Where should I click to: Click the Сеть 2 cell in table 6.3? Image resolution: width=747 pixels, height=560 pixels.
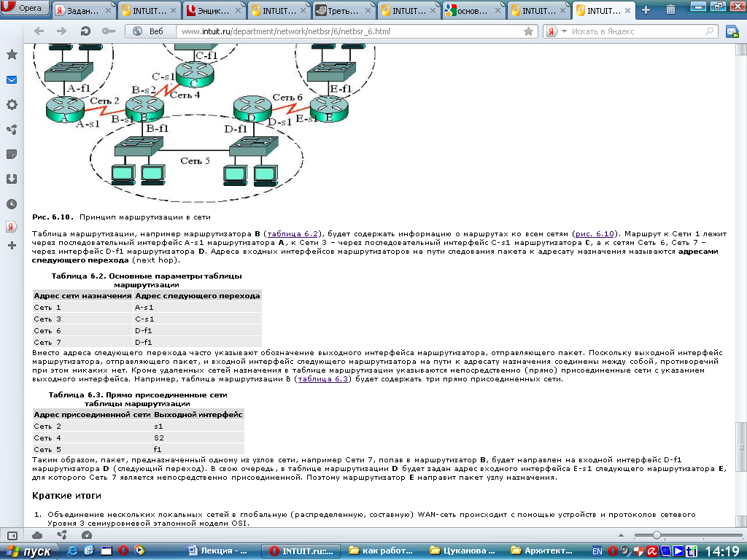[93, 426]
